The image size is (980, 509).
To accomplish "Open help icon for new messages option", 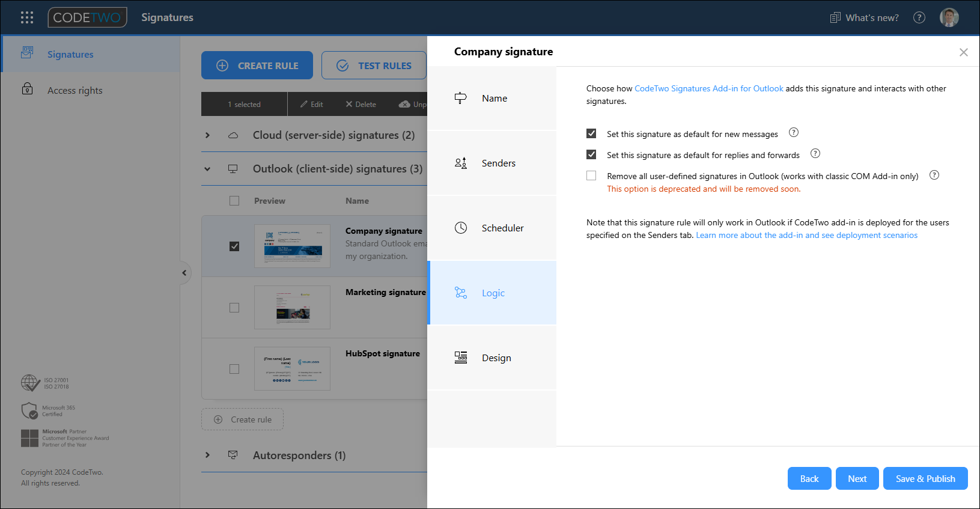I will click(x=794, y=132).
